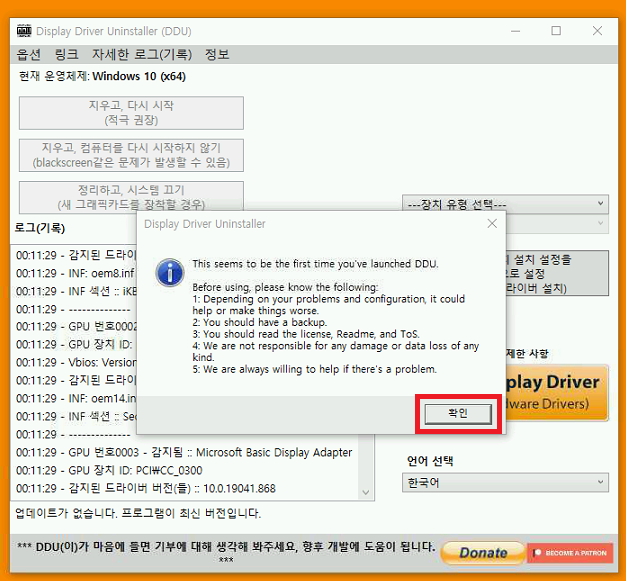The image size is (626, 581).
Task: Click the 정리하고, 시스템 끄기 button
Action: 131,197
